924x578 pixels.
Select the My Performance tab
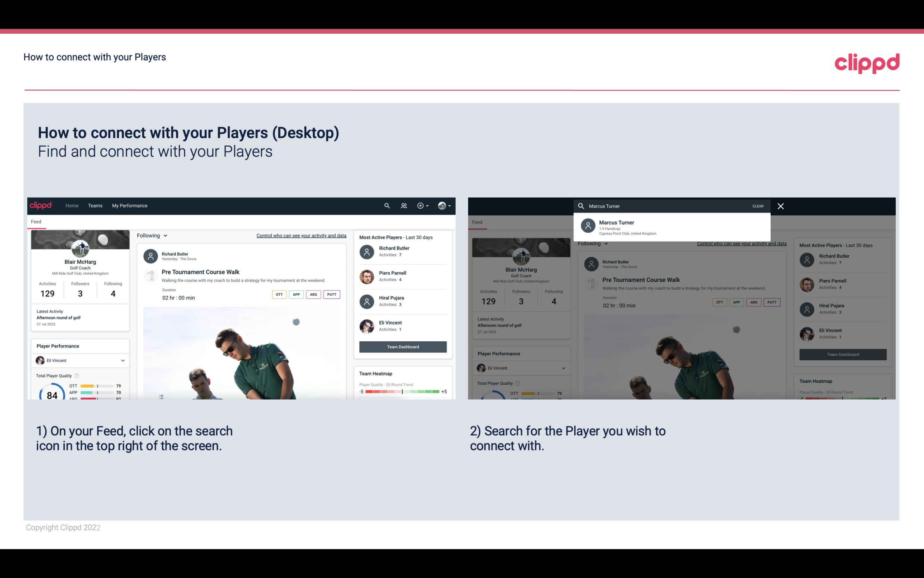pyautogui.click(x=130, y=205)
